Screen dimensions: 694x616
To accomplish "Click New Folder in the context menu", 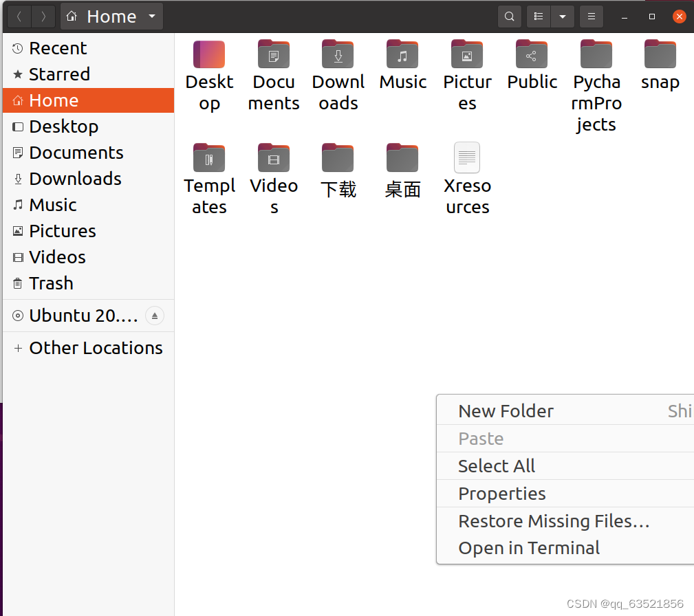I will (x=506, y=410).
